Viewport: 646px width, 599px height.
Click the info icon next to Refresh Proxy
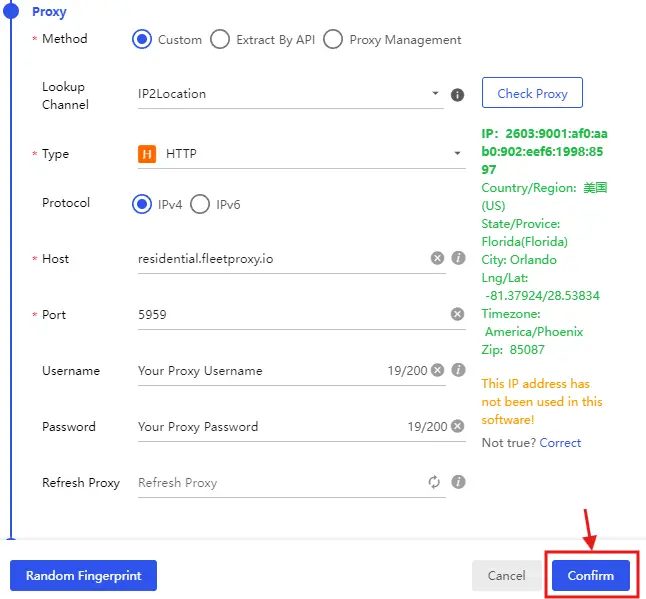click(458, 482)
